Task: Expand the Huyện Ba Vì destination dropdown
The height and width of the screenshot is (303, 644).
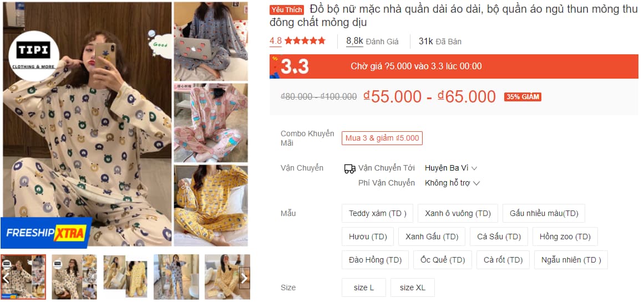Action: click(451, 168)
